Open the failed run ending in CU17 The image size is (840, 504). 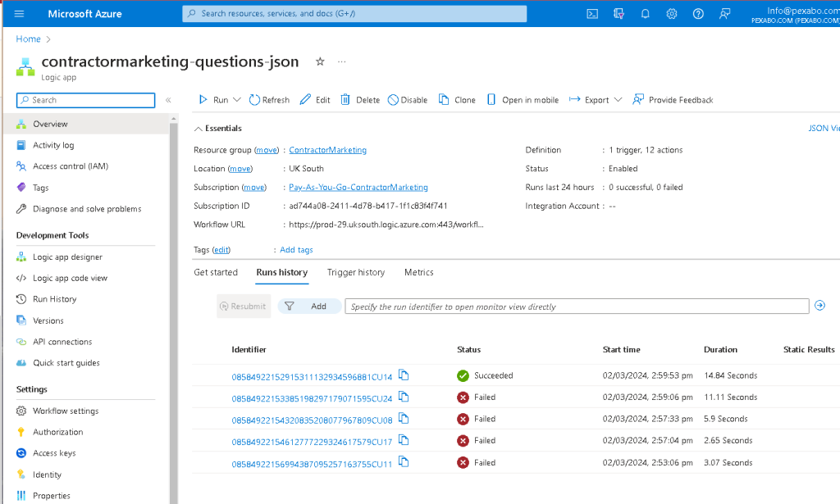(312, 442)
